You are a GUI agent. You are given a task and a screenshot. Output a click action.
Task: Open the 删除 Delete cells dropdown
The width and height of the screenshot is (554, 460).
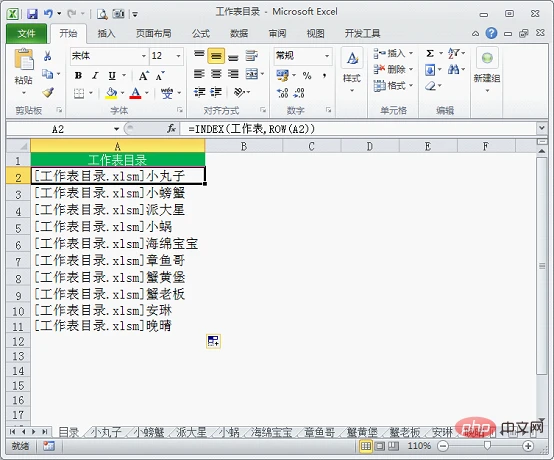411,69
